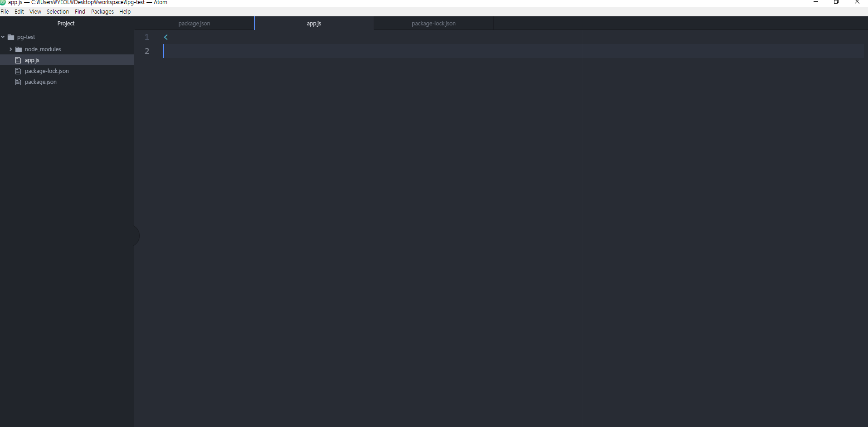Open the Packages menu

[x=102, y=12]
